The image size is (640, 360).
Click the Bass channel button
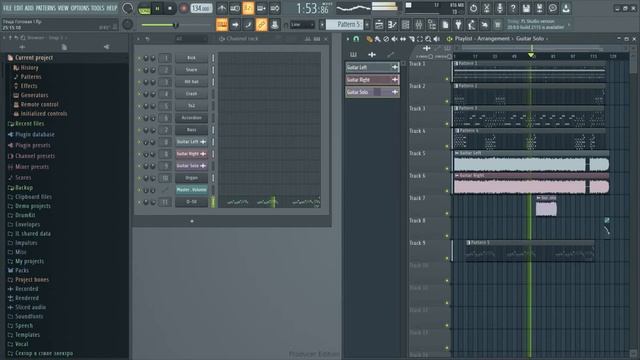(191, 130)
